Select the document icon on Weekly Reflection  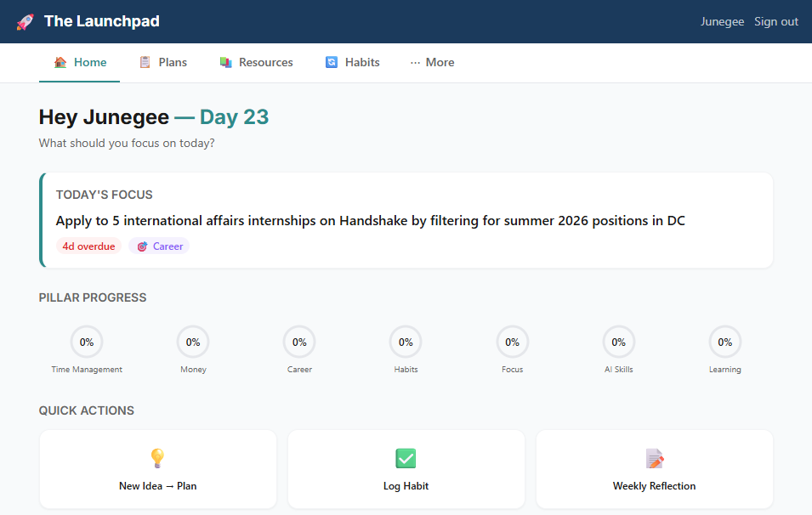click(x=654, y=457)
